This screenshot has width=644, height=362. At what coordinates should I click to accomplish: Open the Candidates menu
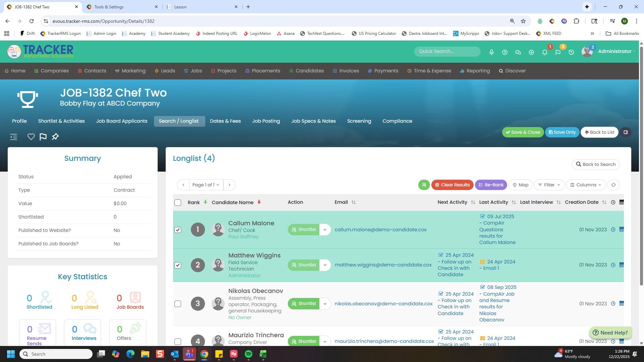pyautogui.click(x=306, y=71)
